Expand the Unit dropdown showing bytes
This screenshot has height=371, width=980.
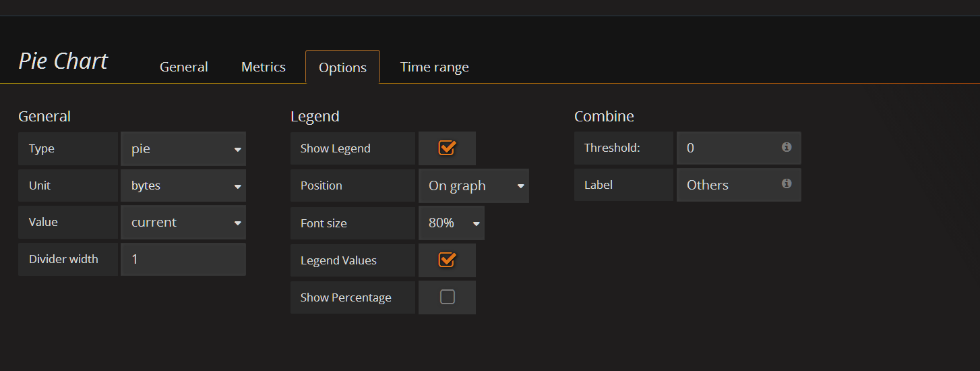click(183, 185)
